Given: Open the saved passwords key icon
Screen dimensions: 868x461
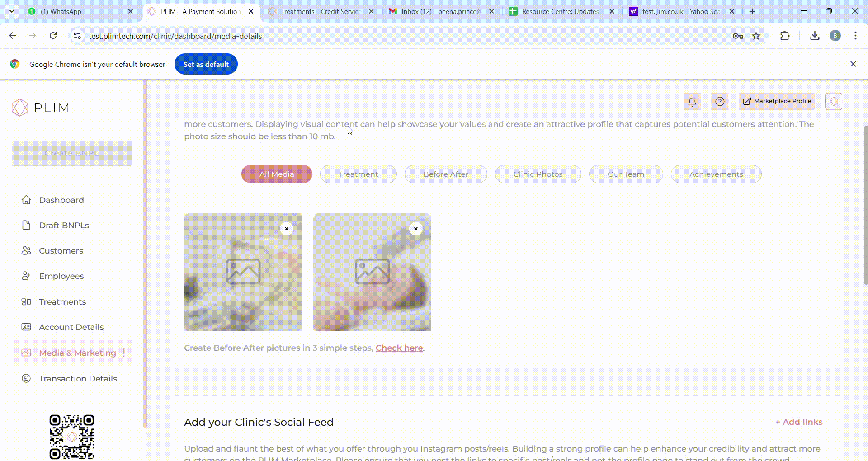Looking at the screenshot, I should click(x=738, y=36).
